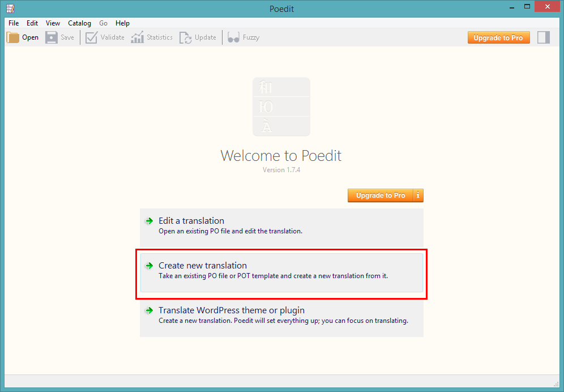The image size is (564, 392).
Task: Click the Open folder icon in toolbar
Action: (x=13, y=37)
